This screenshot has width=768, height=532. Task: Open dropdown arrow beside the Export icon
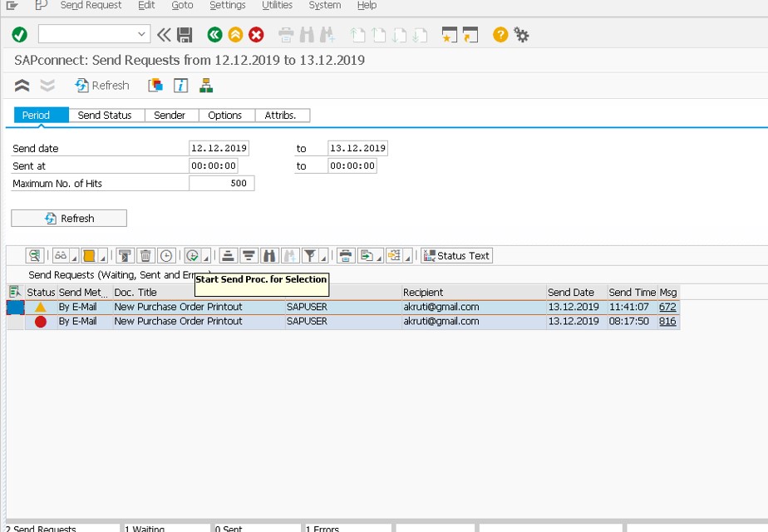[380, 257]
